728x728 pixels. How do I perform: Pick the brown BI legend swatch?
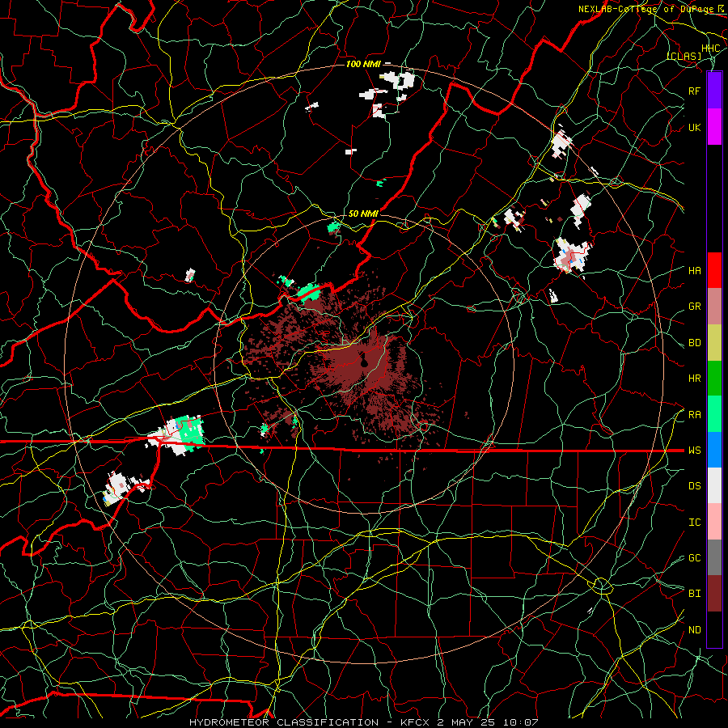[x=714, y=594]
